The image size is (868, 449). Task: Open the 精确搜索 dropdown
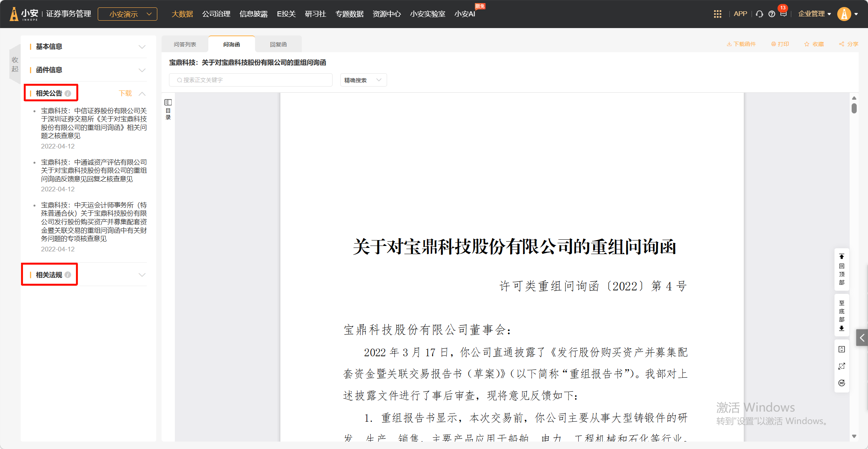pos(363,80)
